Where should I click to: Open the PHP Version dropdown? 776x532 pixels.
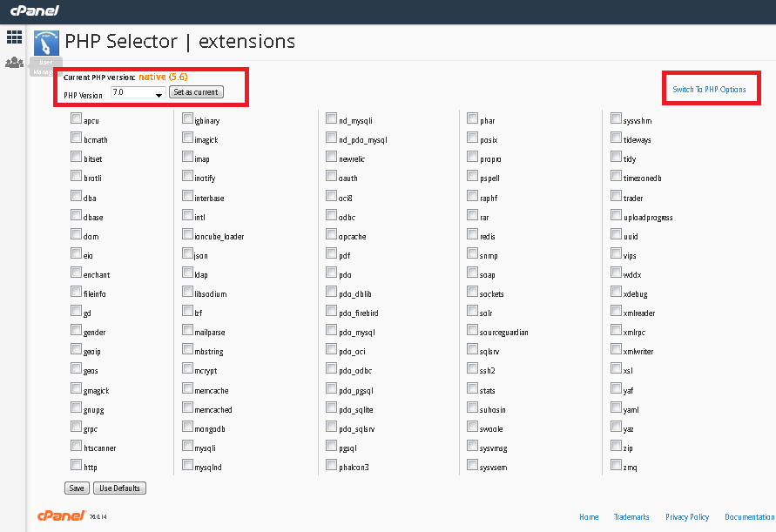pyautogui.click(x=138, y=92)
